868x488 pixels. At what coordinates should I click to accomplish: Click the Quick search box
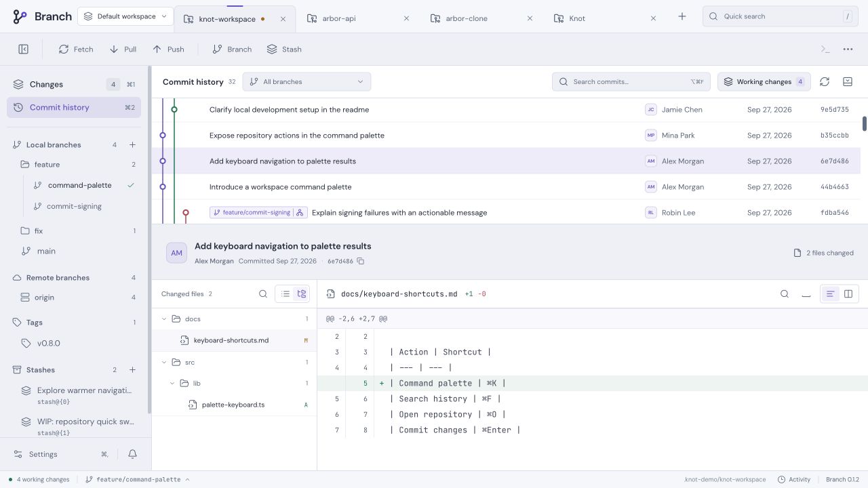pos(781,16)
